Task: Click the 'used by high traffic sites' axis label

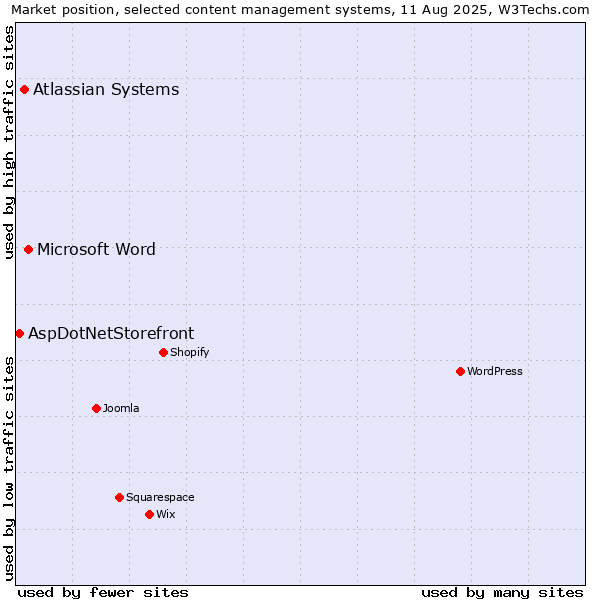Action: click(x=8, y=142)
